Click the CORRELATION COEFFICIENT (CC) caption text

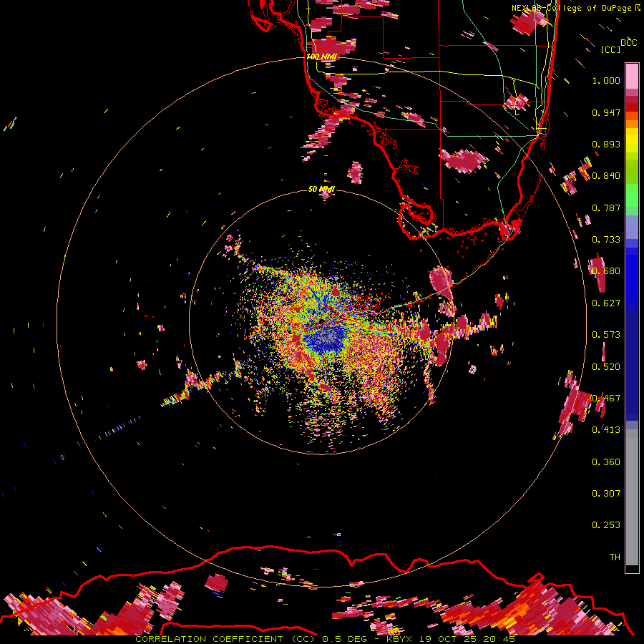[x=225, y=639]
